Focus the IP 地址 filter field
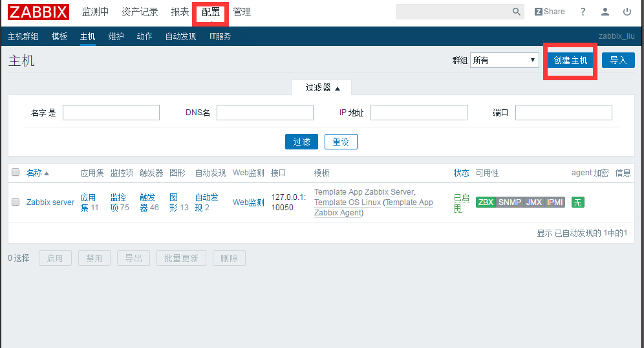Viewport: 644px width, 348px height. point(419,113)
